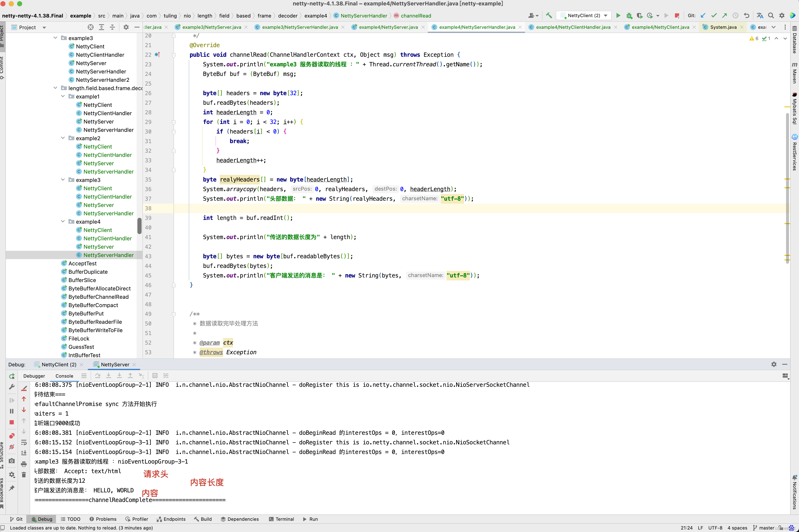Switch to example4/NettyClient.java tab

[x=660, y=27]
